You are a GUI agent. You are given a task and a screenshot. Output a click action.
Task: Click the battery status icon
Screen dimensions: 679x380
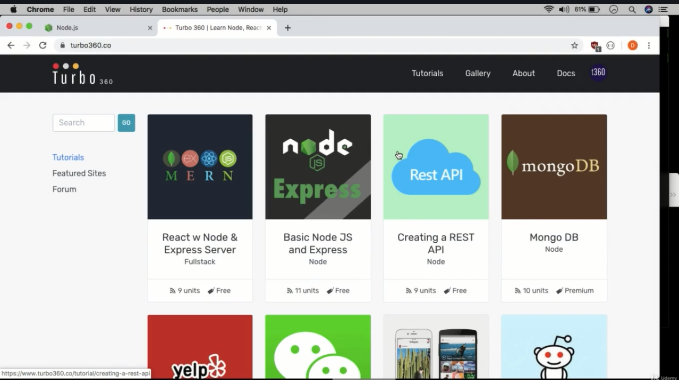click(594, 9)
